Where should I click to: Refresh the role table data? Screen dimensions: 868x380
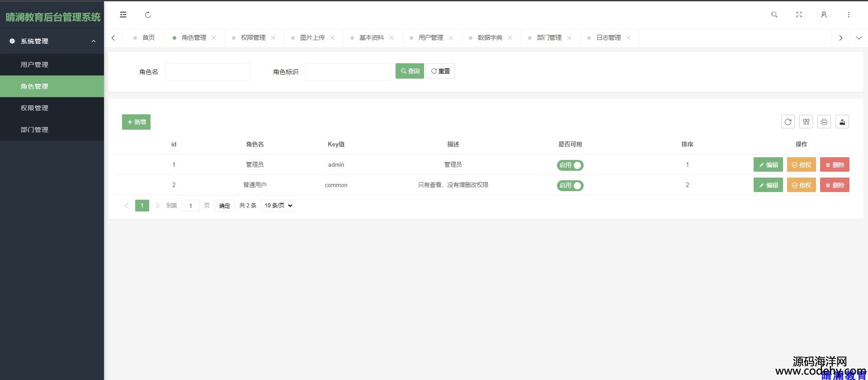pos(788,122)
